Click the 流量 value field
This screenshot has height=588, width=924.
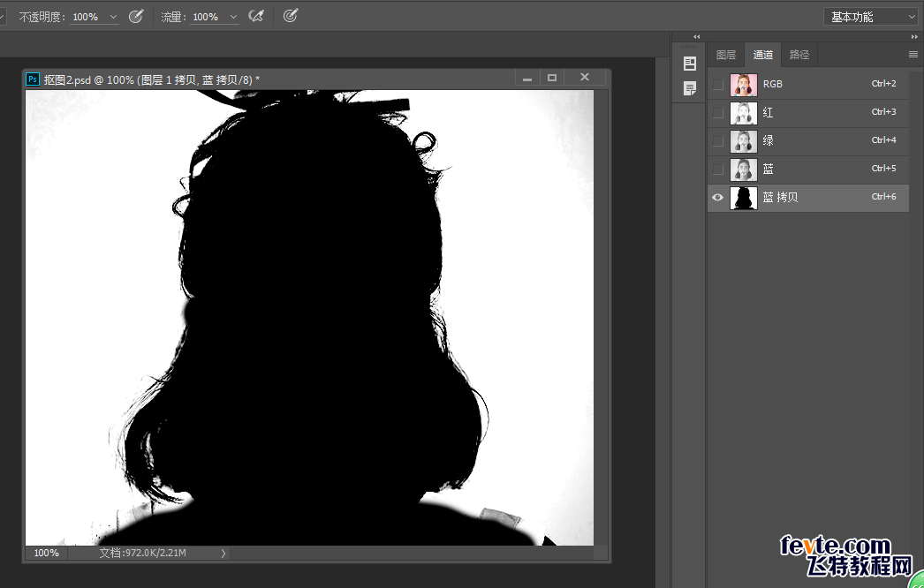[209, 17]
